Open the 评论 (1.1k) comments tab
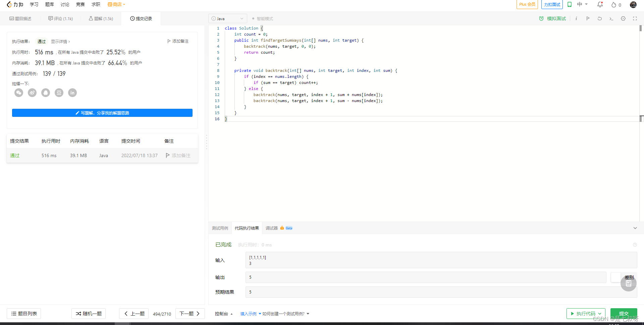644x325 pixels. tap(60, 18)
